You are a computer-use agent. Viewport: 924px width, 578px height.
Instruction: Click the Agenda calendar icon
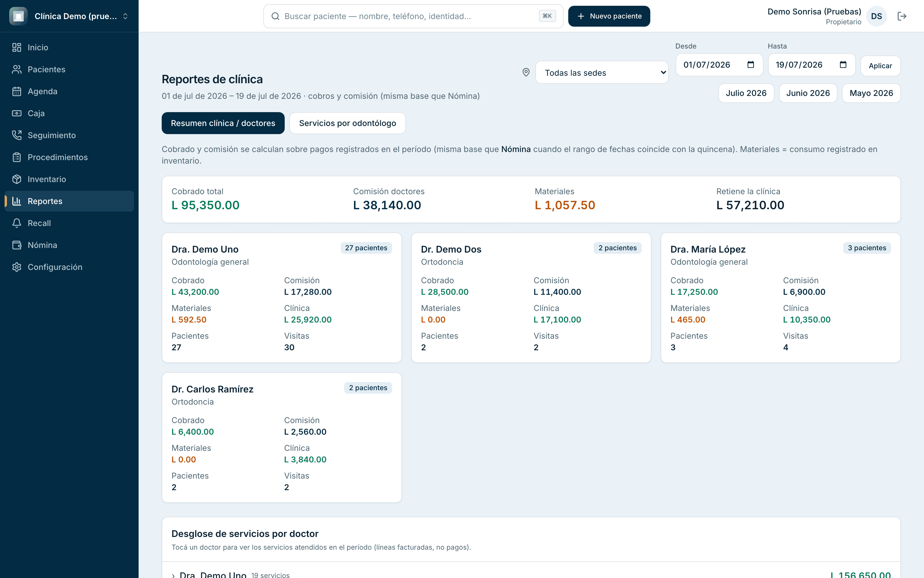pos(16,91)
